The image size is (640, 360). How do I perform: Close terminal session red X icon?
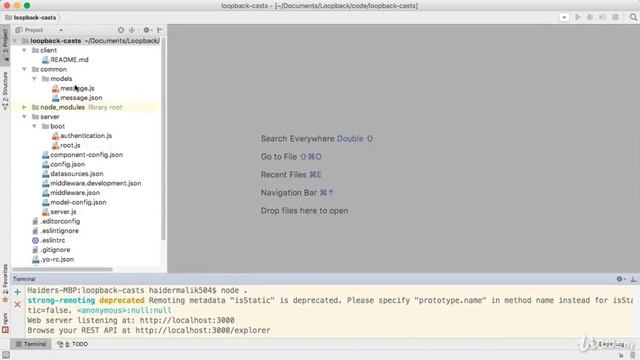(18, 304)
